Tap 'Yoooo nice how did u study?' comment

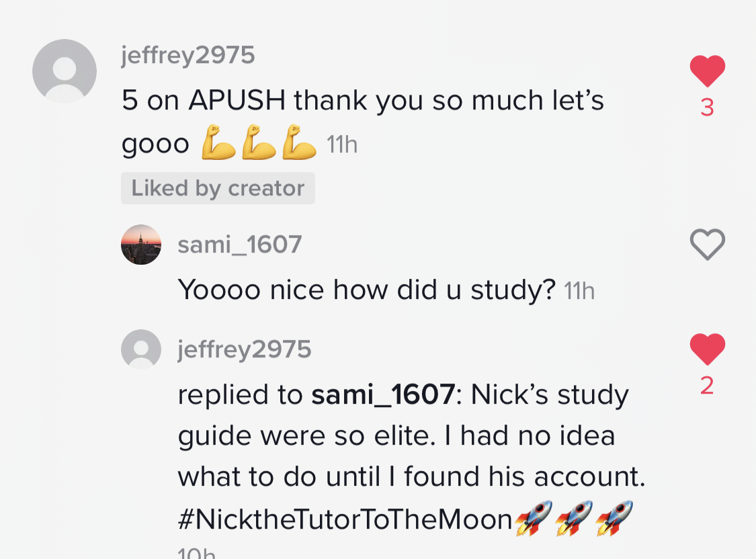coord(366,290)
